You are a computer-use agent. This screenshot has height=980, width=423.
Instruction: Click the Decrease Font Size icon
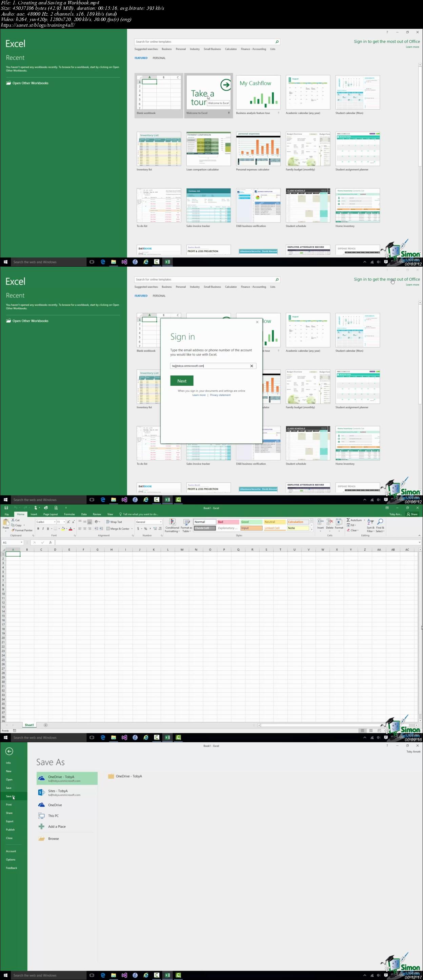coord(73,522)
